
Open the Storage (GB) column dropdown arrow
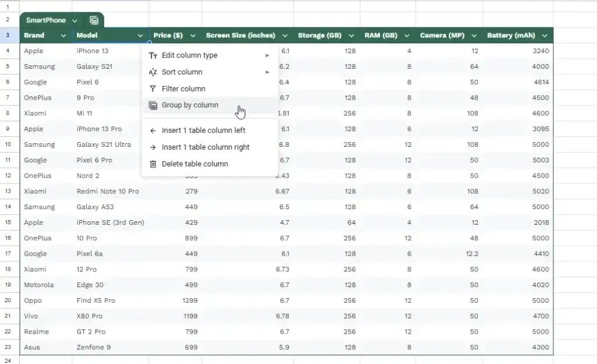coord(352,36)
